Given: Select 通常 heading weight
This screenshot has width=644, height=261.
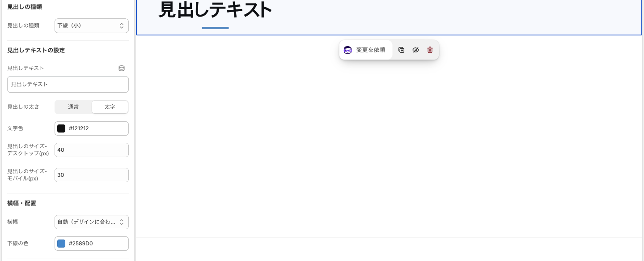Looking at the screenshot, I should (73, 107).
